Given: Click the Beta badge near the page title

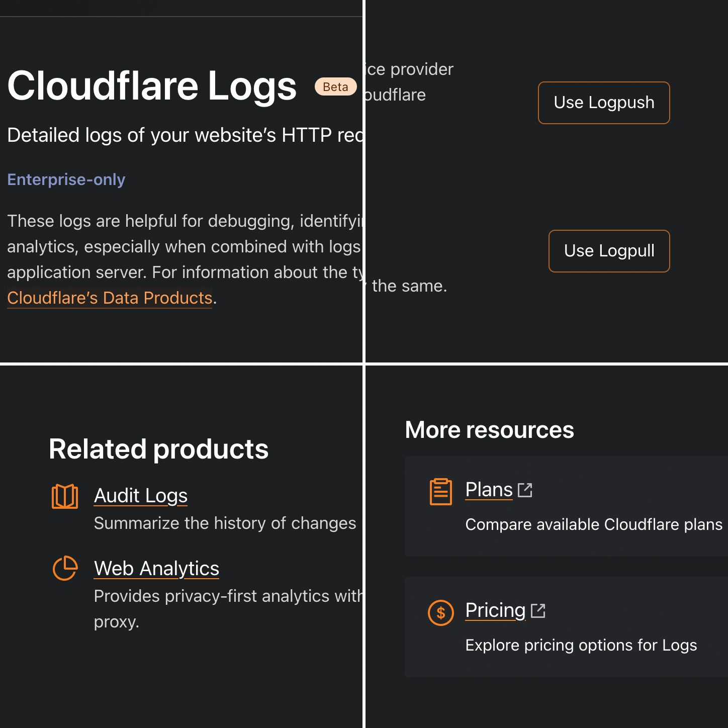Looking at the screenshot, I should coord(335,86).
